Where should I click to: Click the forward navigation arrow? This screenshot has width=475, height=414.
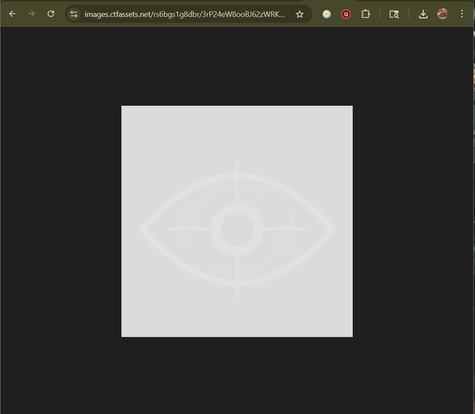click(31, 14)
